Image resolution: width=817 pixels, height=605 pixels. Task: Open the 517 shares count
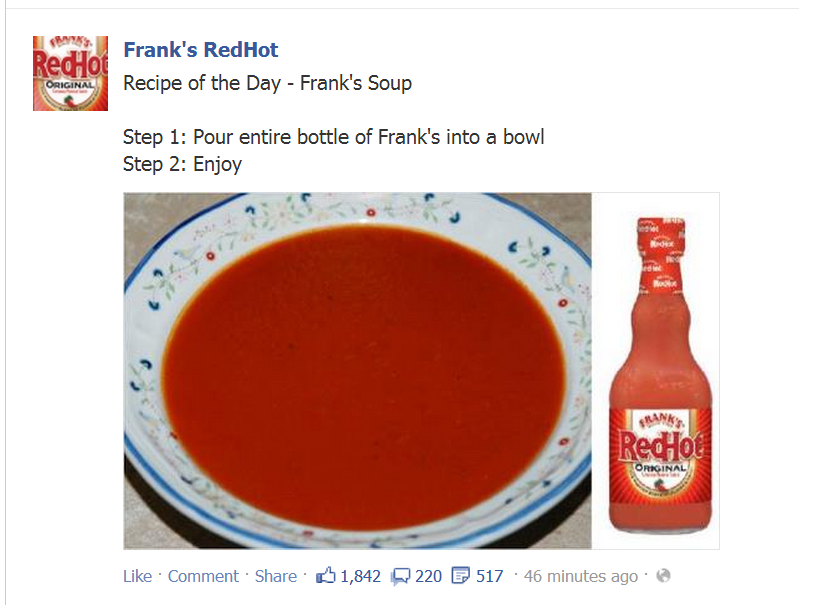489,576
